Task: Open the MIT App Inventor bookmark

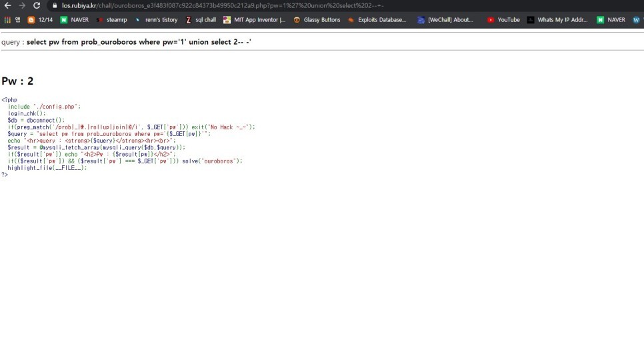Action: click(254, 20)
